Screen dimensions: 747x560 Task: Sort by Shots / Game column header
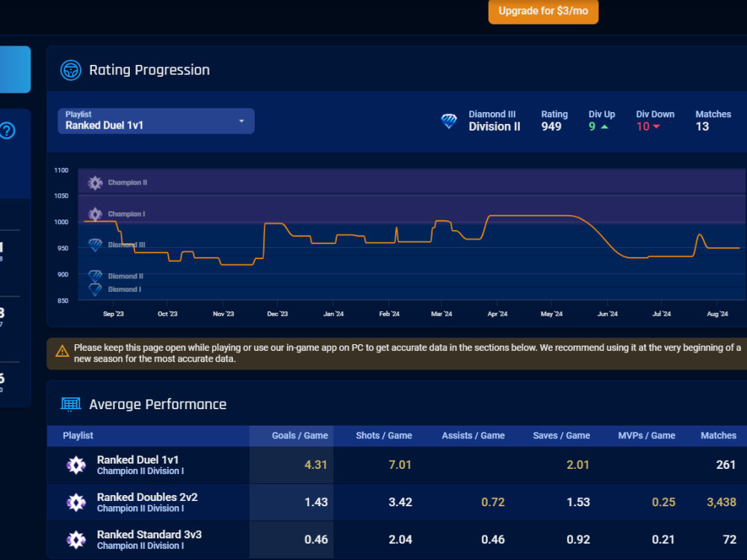383,435
